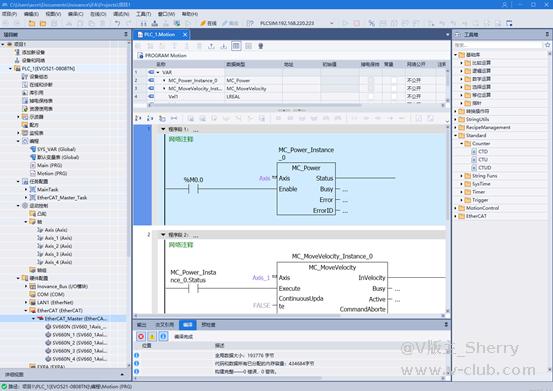
Task: Open the 工具(T) menu
Action: [144, 14]
